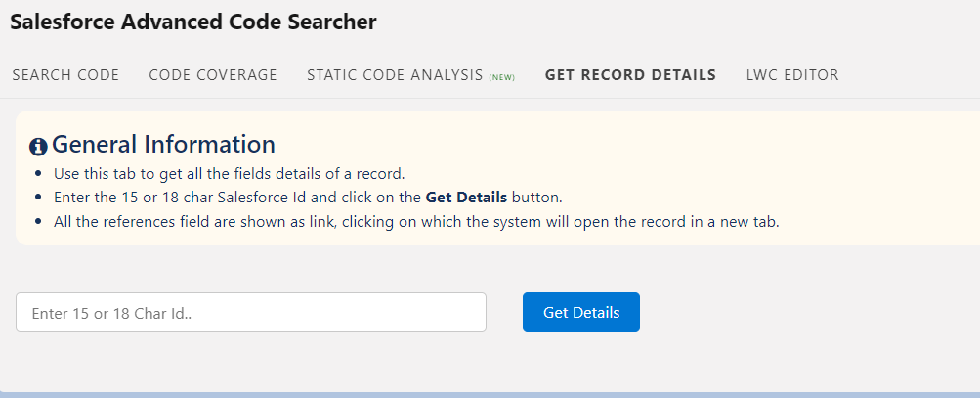Click the Salesforce Advanced Code Searcher title
Viewport: 980px width, 398px height.
coord(193,22)
